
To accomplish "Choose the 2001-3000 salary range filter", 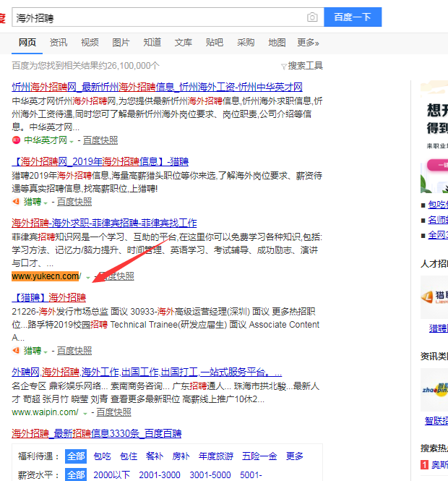I will click(159, 475).
